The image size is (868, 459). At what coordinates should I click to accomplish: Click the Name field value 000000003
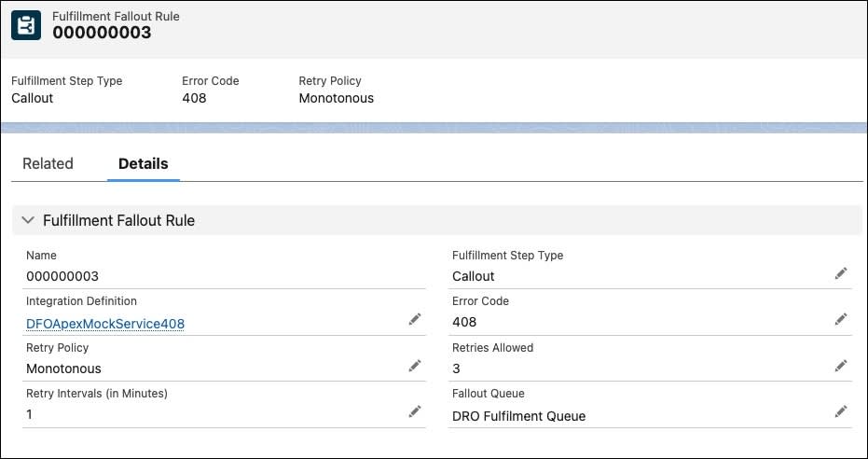point(62,276)
